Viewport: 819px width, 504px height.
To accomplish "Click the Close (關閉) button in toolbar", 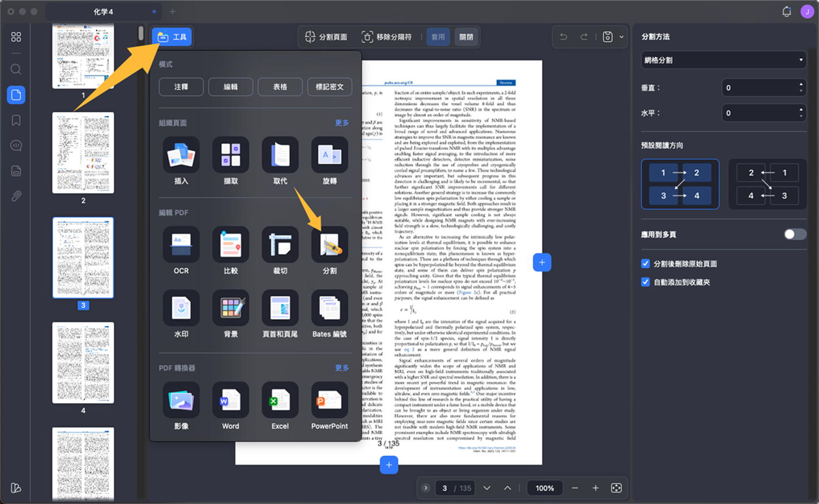I will tap(466, 37).
